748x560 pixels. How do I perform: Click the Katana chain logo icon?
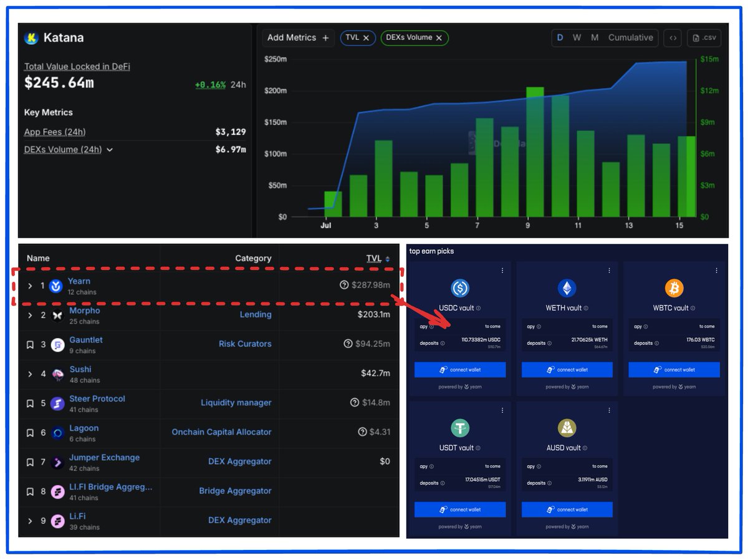coord(31,38)
